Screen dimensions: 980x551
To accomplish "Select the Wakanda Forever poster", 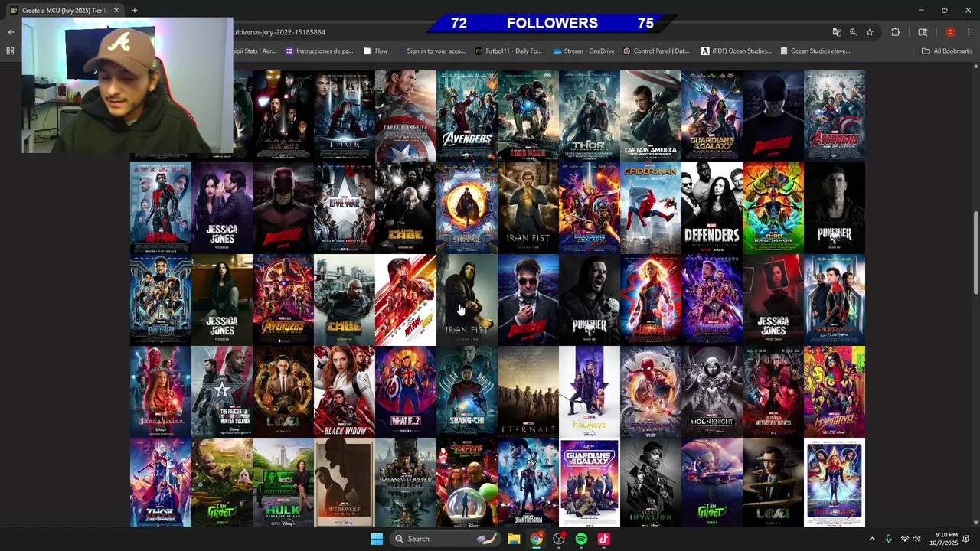I will (406, 482).
